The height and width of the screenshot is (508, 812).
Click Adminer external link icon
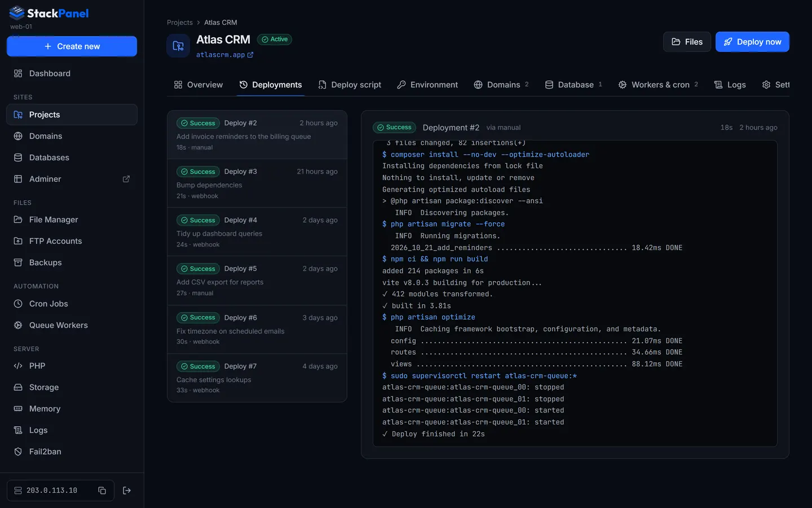[126, 179]
